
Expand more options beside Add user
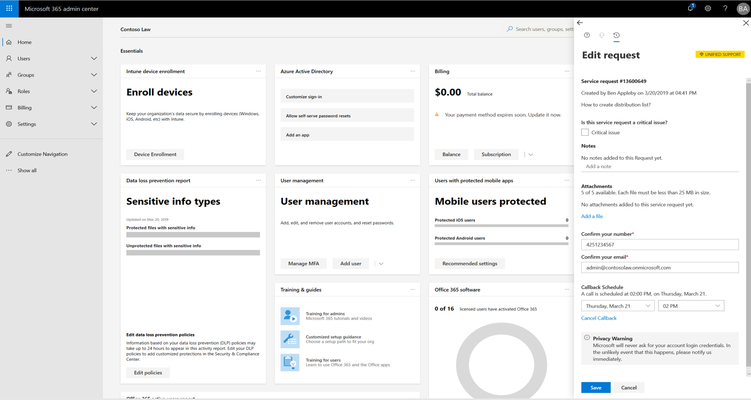(x=381, y=263)
